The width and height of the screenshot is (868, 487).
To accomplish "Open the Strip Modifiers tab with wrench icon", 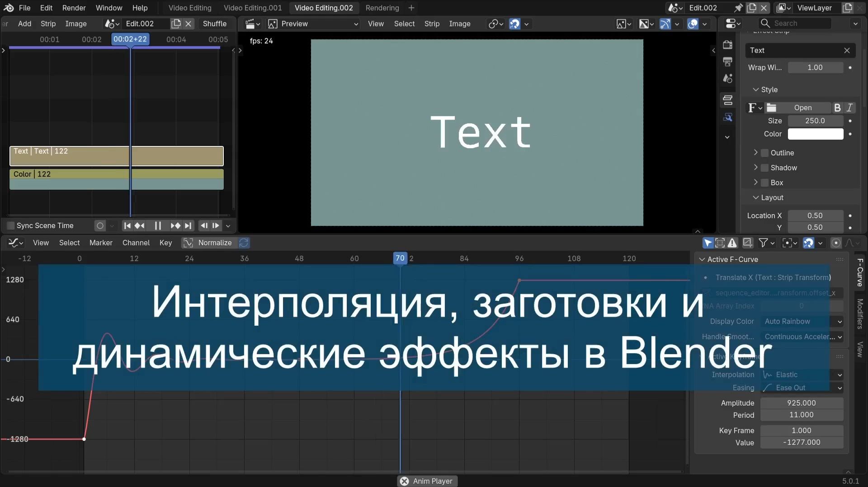I will 728,117.
